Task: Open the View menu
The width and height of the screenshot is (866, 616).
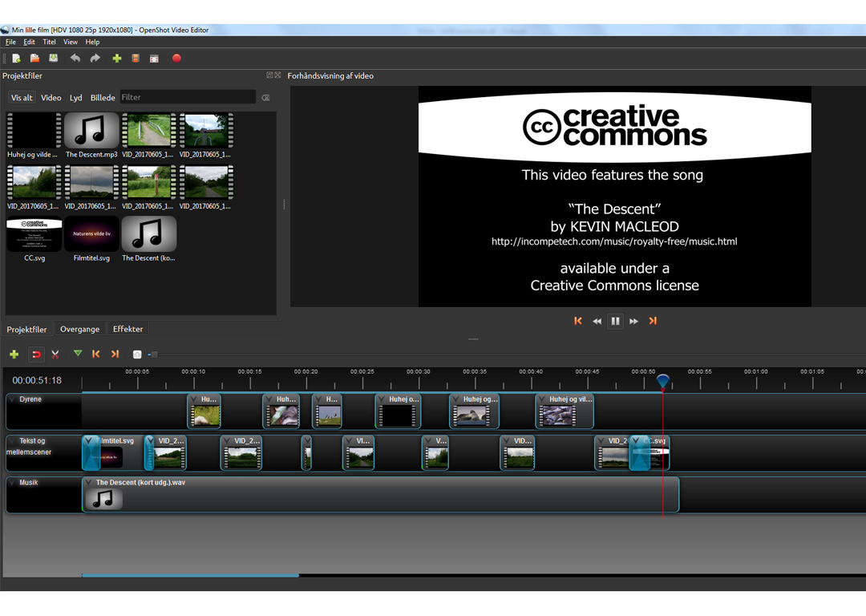Action: [70, 42]
